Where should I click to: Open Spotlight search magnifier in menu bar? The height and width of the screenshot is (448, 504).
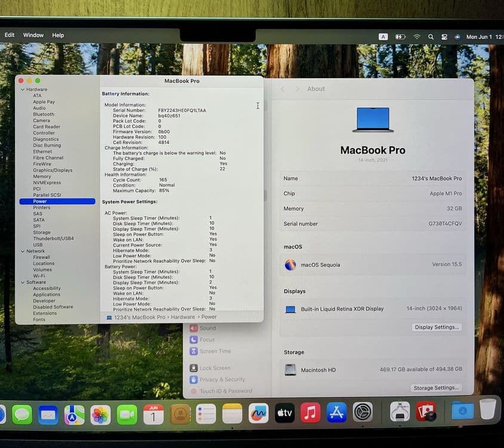coord(431,37)
